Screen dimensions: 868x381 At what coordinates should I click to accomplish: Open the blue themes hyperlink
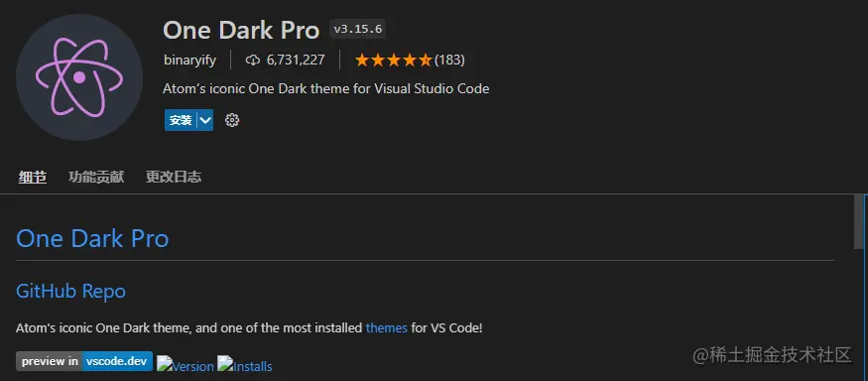click(x=387, y=327)
